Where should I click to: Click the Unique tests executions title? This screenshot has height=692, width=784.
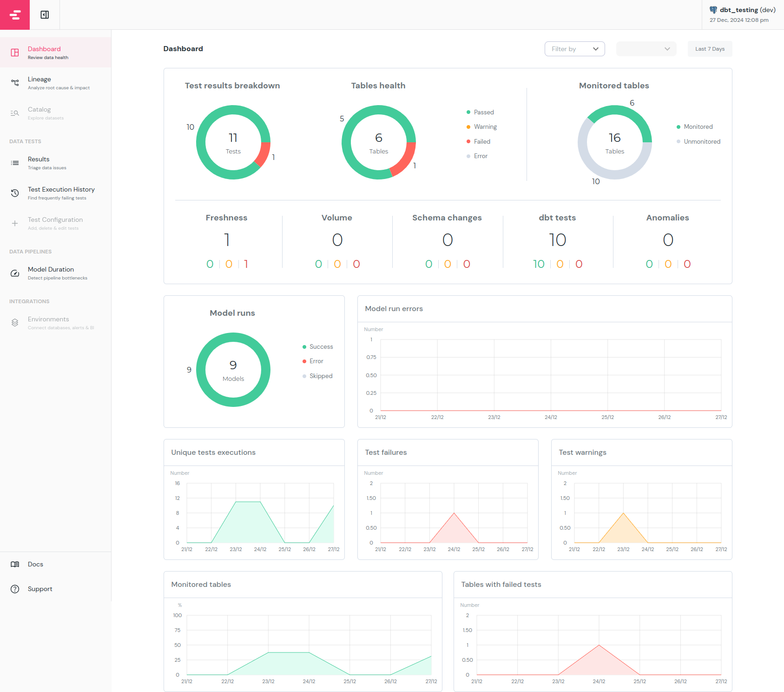(x=213, y=452)
